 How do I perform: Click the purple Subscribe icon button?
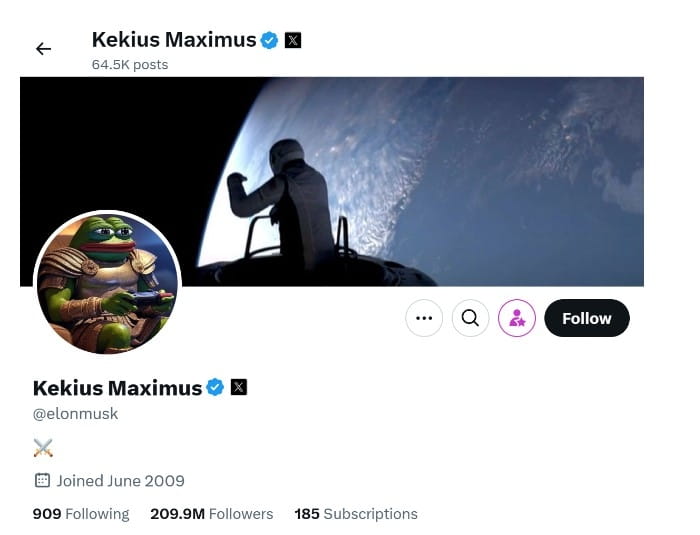[x=517, y=318]
